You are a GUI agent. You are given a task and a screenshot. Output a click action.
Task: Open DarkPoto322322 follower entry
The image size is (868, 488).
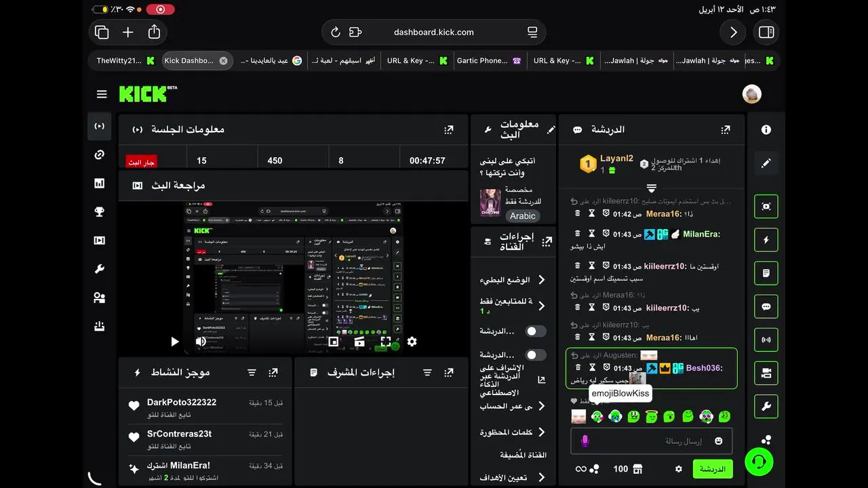[205, 407]
